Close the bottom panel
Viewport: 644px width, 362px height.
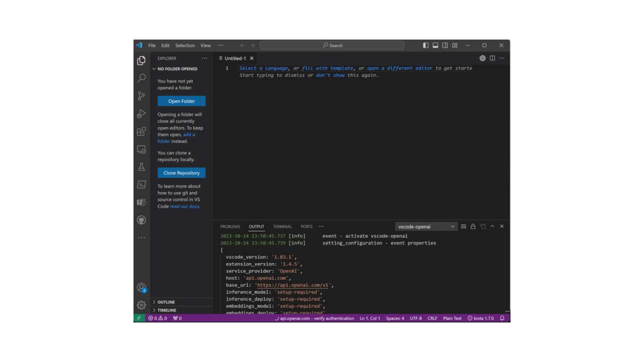coord(502,227)
